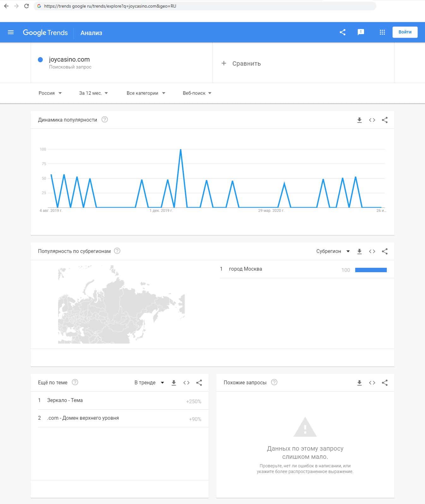Open help for Динамика популярности
The height and width of the screenshot is (504, 425).
coord(105,120)
